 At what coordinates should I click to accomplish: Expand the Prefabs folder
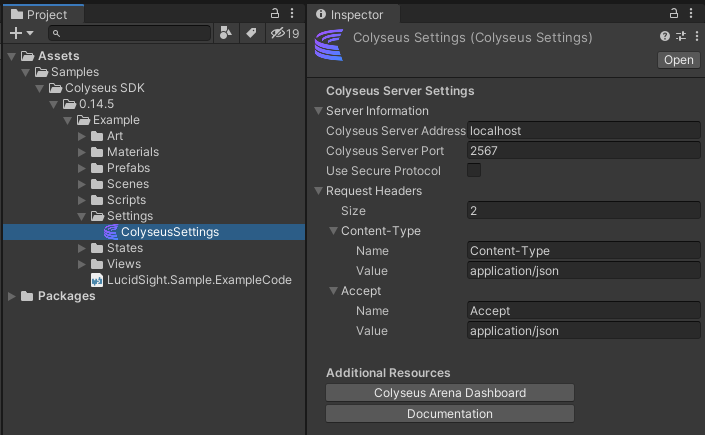click(82, 168)
